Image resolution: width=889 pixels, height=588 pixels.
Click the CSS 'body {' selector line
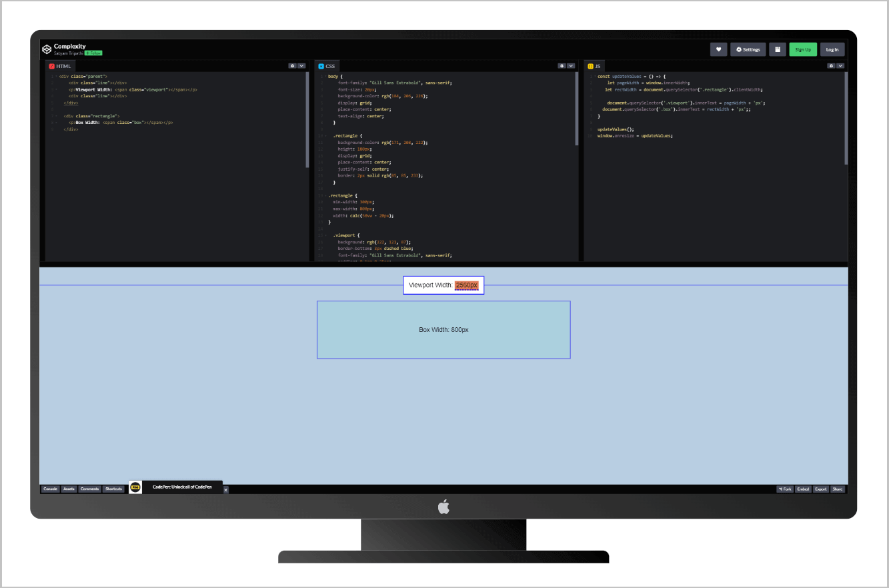(x=335, y=76)
